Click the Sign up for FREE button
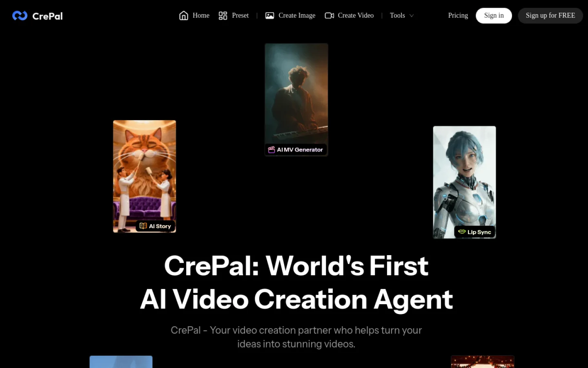 tap(550, 16)
